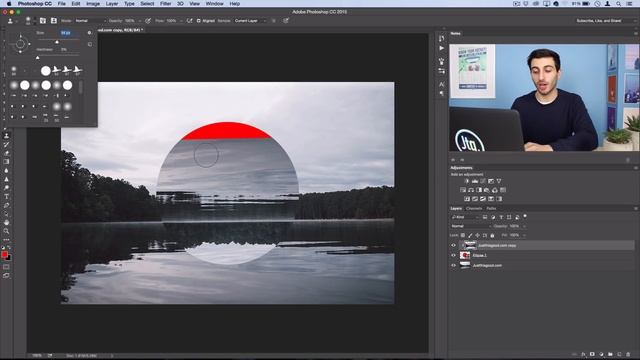This screenshot has height=360, width=640.
Task: Change the screen mode icon
Action: click(6, 276)
